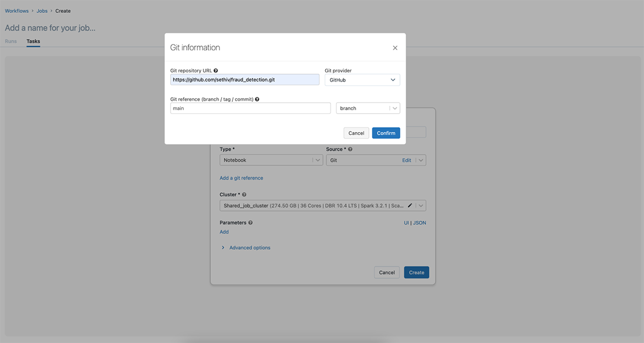Click the Git reference help icon
Screen dimensions: 644x343
tap(257, 99)
